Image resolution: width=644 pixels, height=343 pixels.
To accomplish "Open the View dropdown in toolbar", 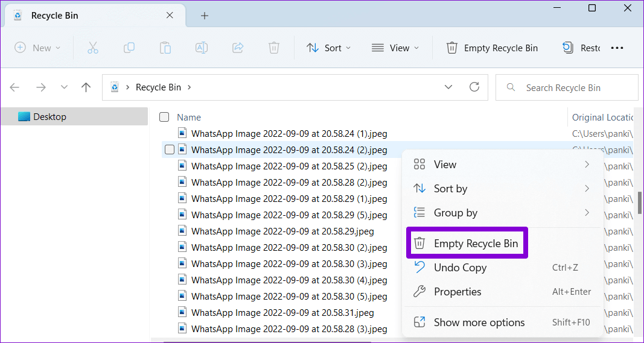I will pyautogui.click(x=395, y=48).
